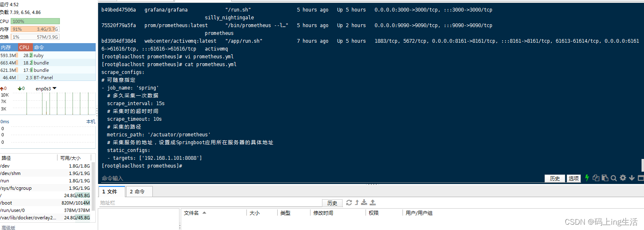Select the /sys/fs/cgroup disk path row
Viewport: 644px width, 230px height.
45,188
